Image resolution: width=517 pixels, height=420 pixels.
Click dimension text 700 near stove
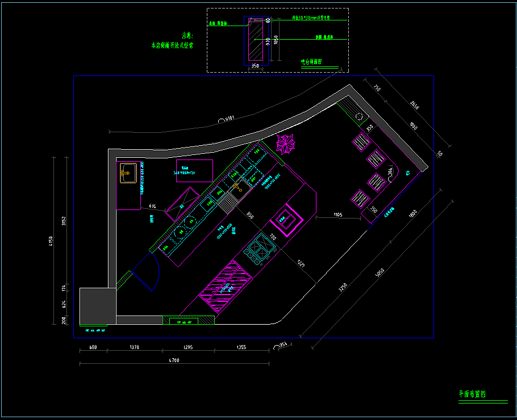point(273,237)
